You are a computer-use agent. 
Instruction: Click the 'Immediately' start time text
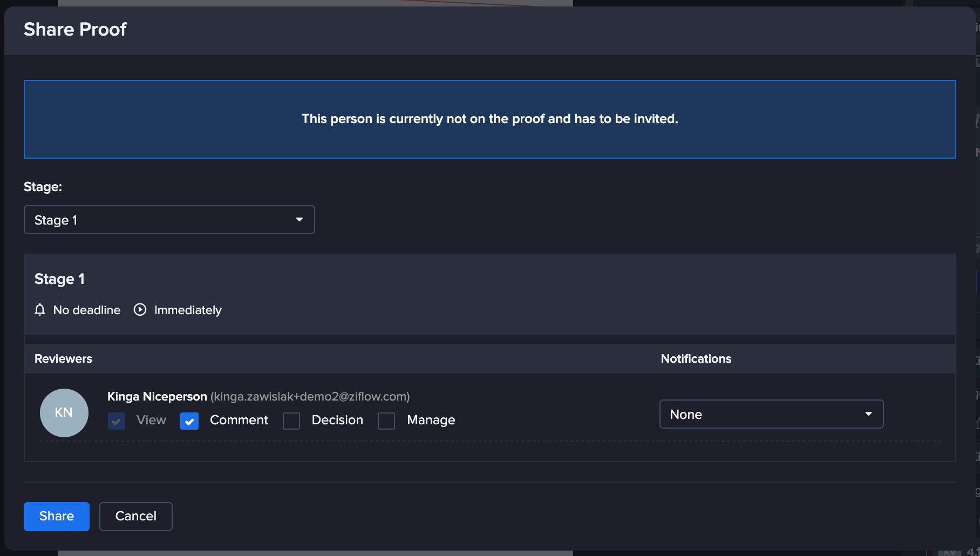tap(188, 310)
